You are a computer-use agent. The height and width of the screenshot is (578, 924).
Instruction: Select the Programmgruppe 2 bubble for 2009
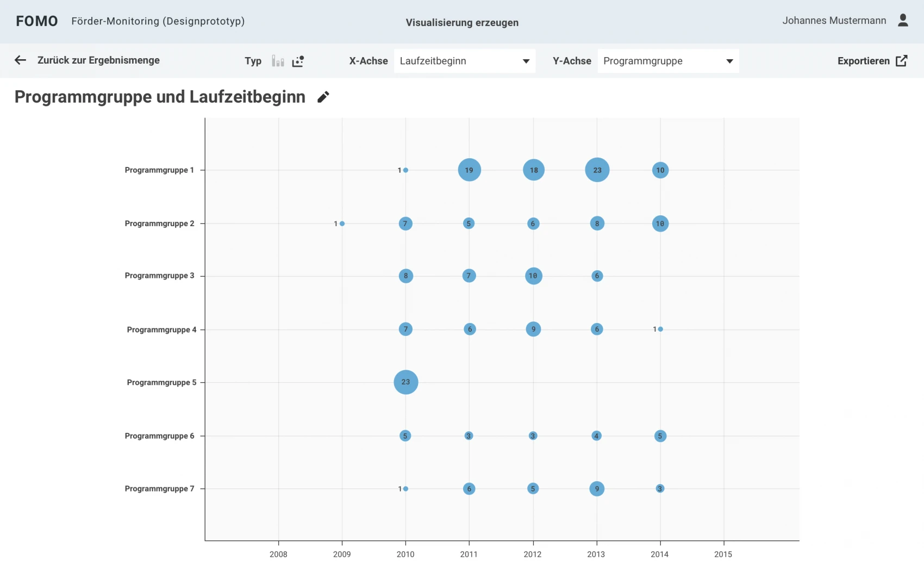[342, 223]
